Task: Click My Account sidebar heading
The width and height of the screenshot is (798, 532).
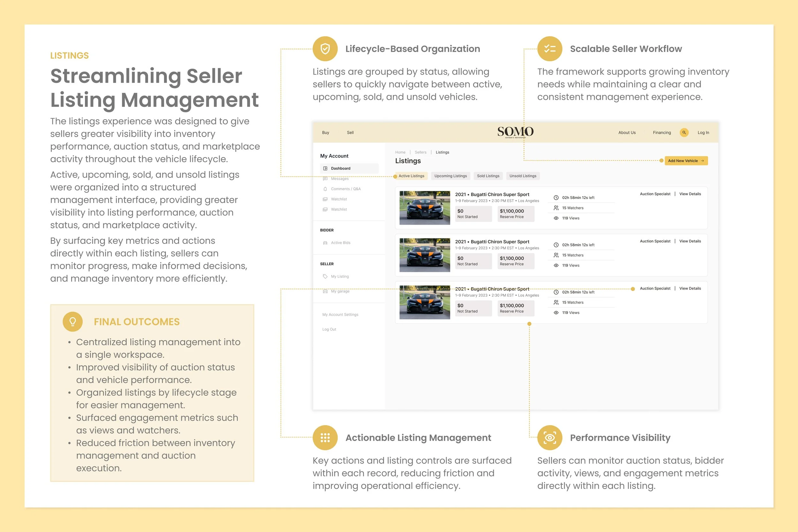Action: point(334,156)
